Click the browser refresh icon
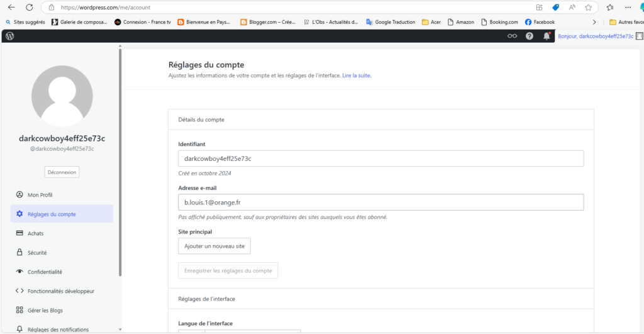Viewport: 644px width, 334px height. coord(29,8)
